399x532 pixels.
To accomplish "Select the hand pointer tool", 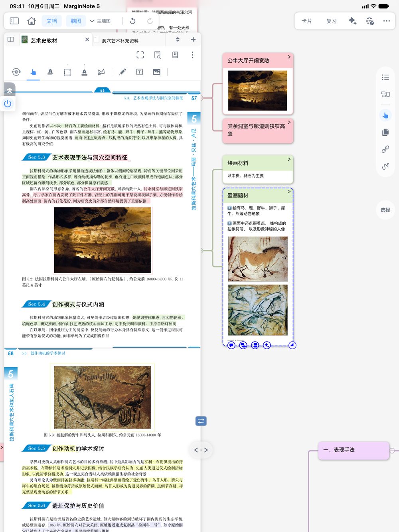I will (33, 72).
